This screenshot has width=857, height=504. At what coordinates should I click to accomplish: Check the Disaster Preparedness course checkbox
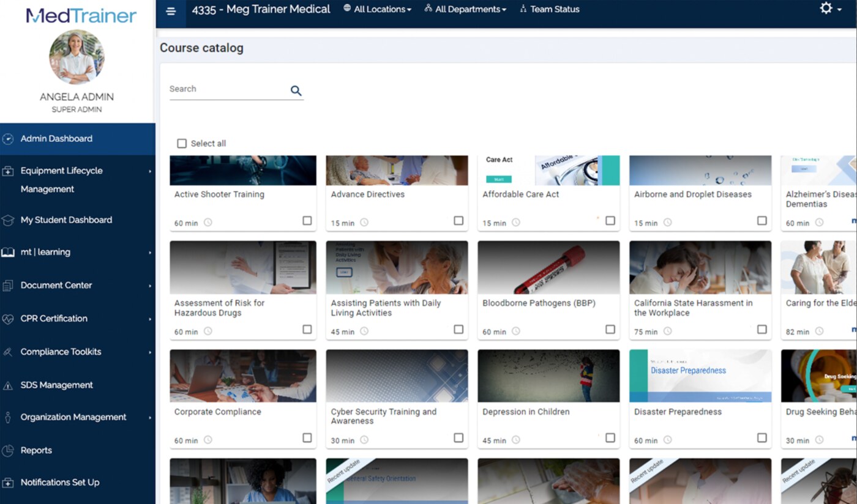click(x=762, y=438)
